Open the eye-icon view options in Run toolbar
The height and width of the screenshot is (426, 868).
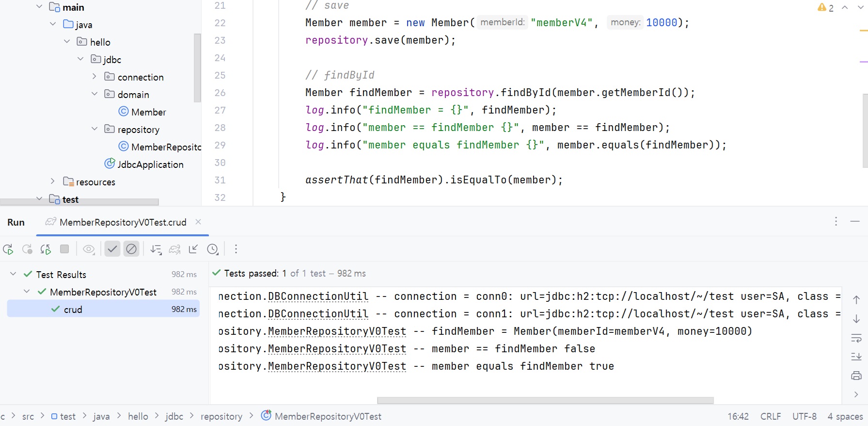(89, 249)
